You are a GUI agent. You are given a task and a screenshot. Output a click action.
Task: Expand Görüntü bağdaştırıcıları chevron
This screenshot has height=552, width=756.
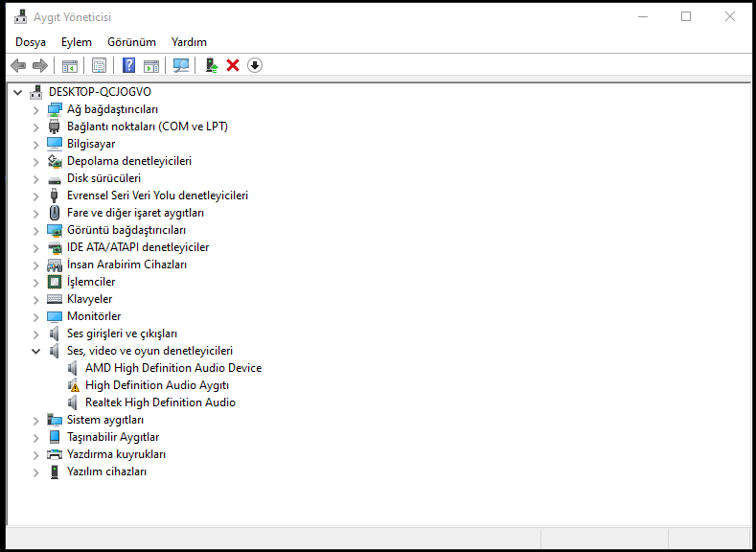click(x=36, y=230)
